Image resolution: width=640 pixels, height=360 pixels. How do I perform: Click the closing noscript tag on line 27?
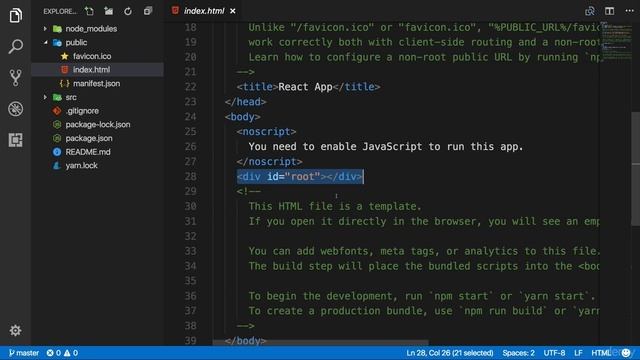click(x=269, y=162)
